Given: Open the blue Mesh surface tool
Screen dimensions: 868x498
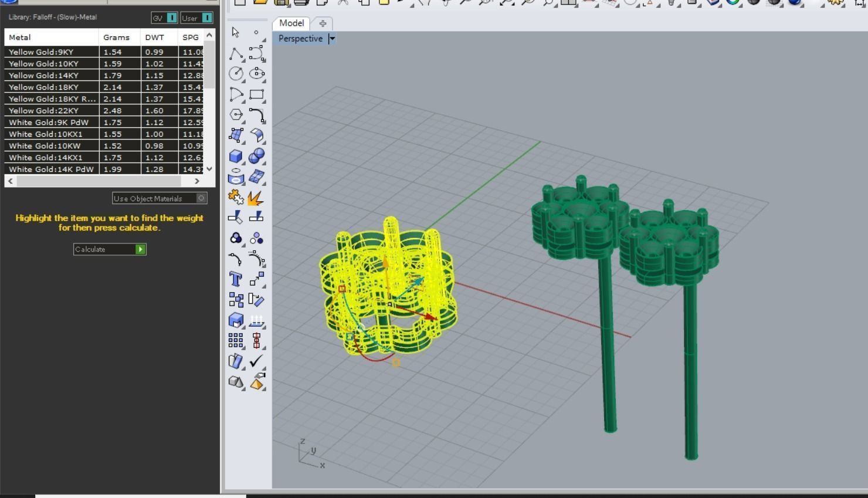Looking at the screenshot, I should point(256,177).
